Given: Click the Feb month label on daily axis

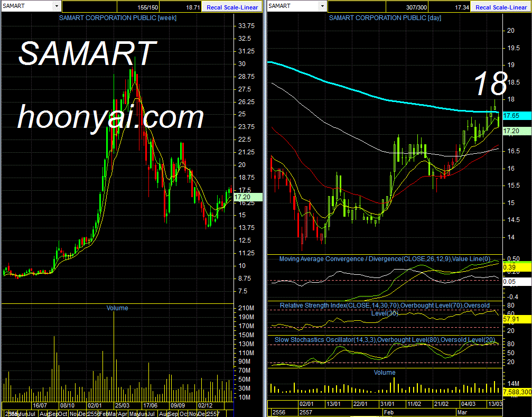Looking at the screenshot, I should [388, 412].
